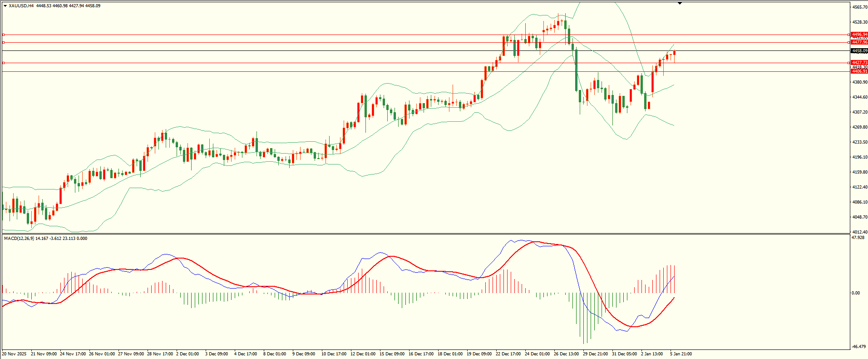Click the 20 Nov 2025 date label
The width and height of the screenshot is (868, 359).
pos(15,354)
